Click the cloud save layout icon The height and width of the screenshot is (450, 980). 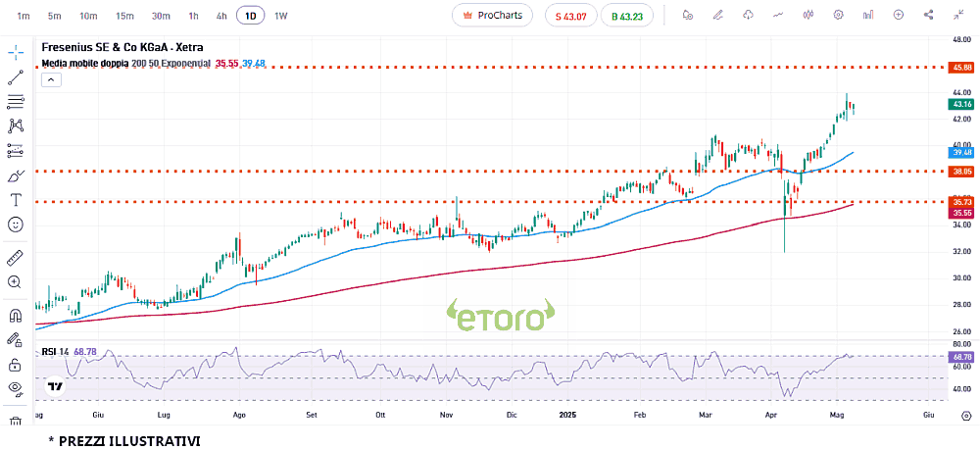748,15
